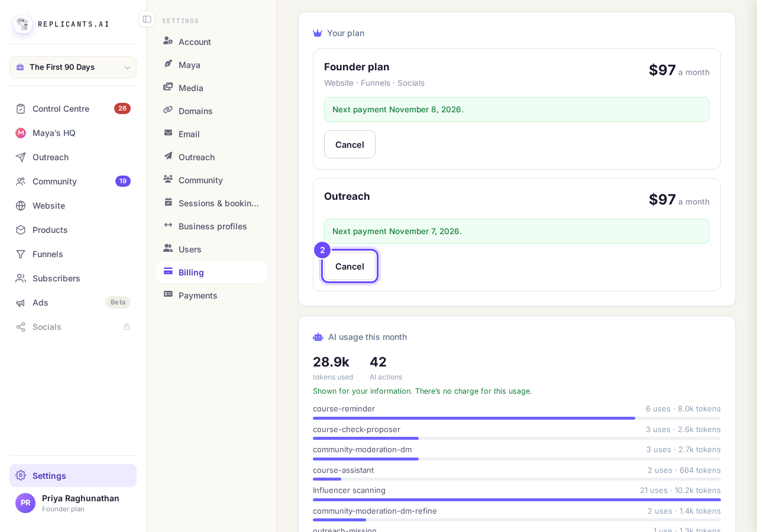Open the Payments settings section
Image resolution: width=757 pixels, height=532 pixels.
tap(211, 295)
